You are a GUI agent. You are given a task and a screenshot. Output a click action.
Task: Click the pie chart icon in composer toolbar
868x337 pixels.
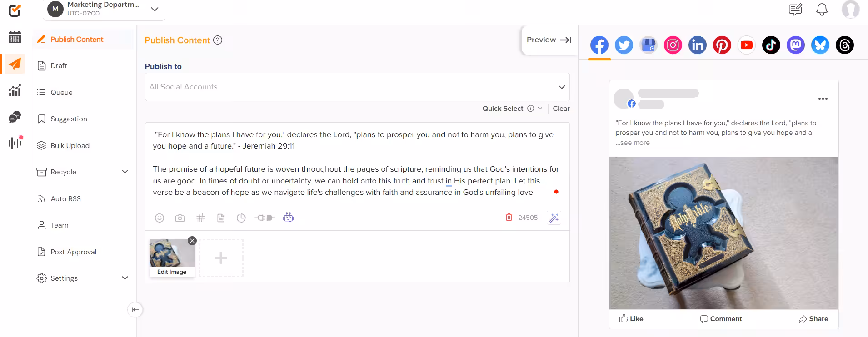tap(241, 218)
